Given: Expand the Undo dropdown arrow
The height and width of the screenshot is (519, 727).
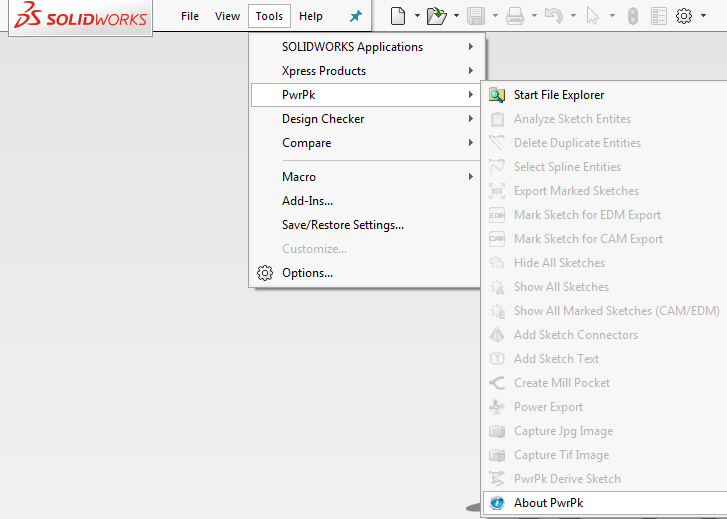Looking at the screenshot, I should click(573, 16).
